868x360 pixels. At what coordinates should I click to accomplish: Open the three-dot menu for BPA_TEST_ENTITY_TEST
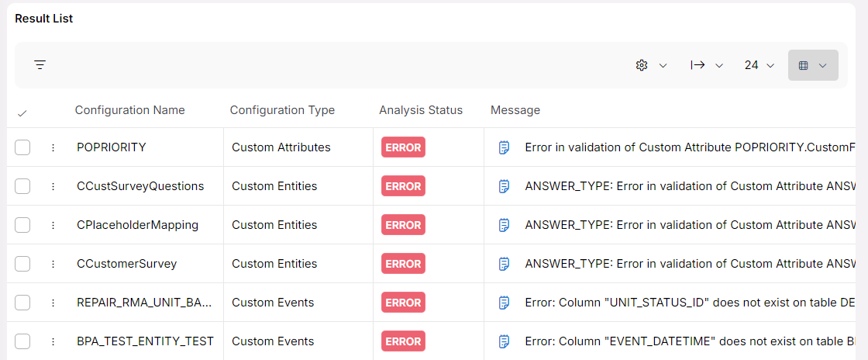(53, 341)
